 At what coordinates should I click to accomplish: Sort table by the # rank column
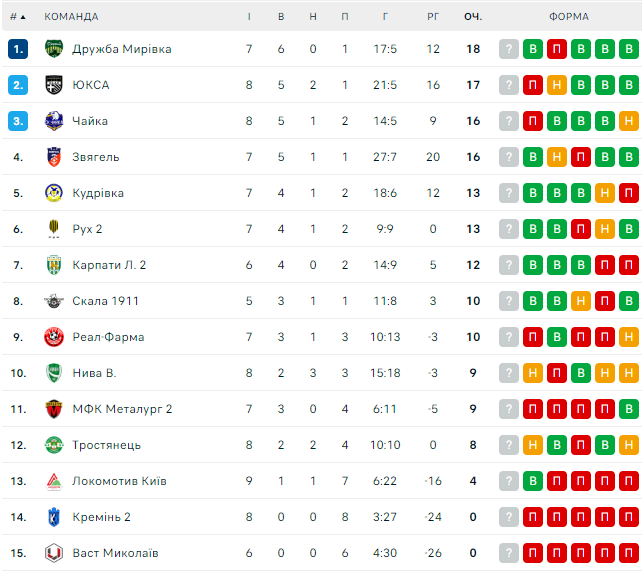click(17, 16)
